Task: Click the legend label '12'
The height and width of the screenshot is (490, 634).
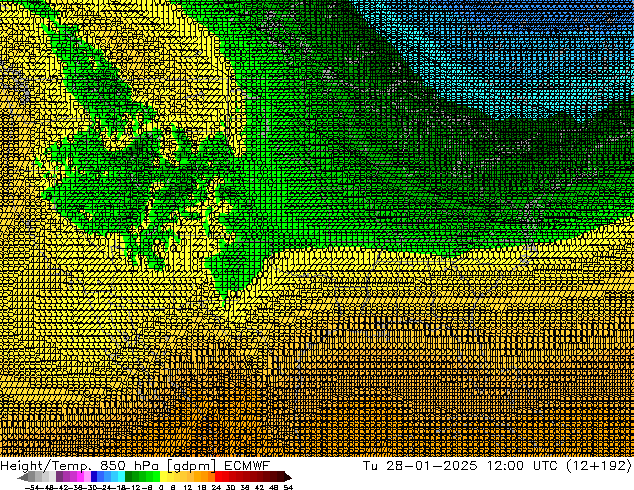Action: click(x=188, y=488)
